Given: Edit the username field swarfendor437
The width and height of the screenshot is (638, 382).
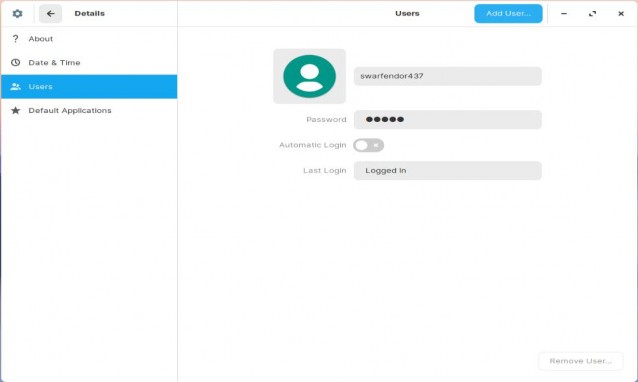Looking at the screenshot, I should click(x=448, y=76).
